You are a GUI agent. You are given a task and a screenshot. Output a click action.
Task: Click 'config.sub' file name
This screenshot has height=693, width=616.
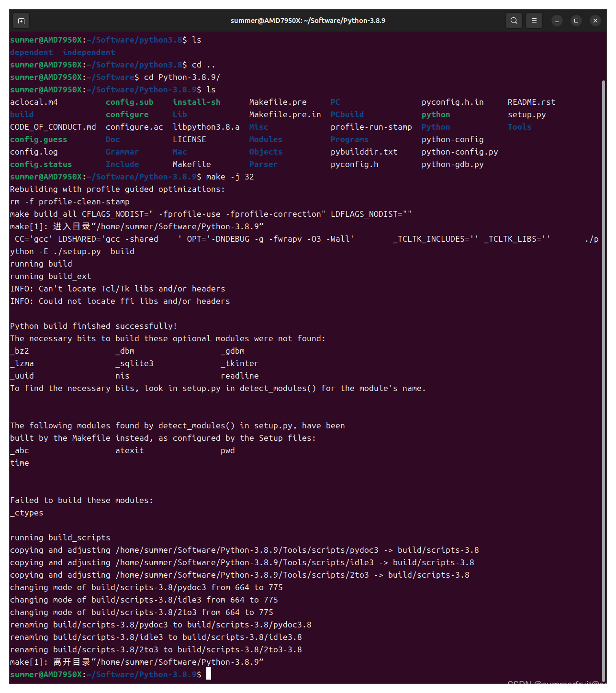(130, 102)
